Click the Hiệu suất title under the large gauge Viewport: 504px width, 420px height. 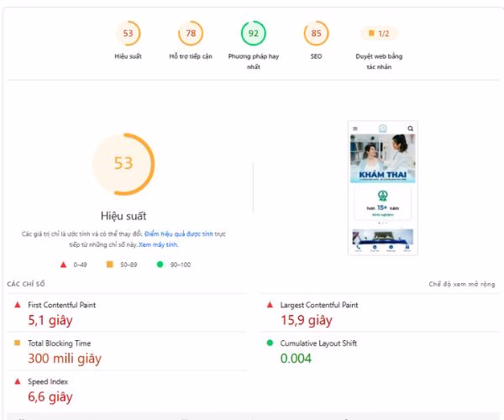[x=123, y=216]
